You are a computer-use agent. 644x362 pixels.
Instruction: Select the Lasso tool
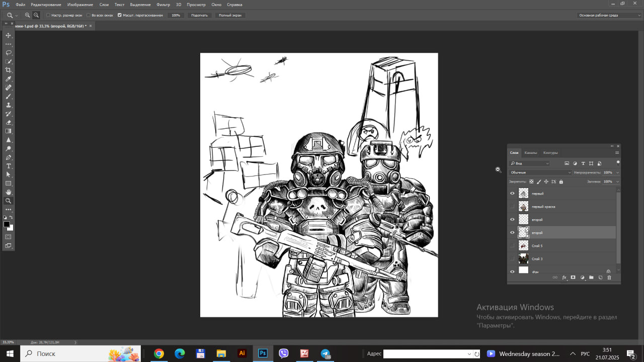pyautogui.click(x=8, y=53)
